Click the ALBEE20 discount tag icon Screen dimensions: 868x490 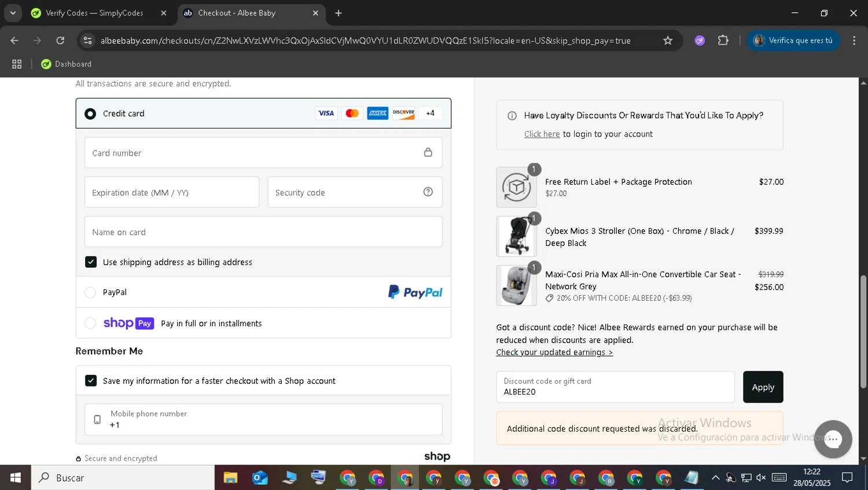(549, 299)
